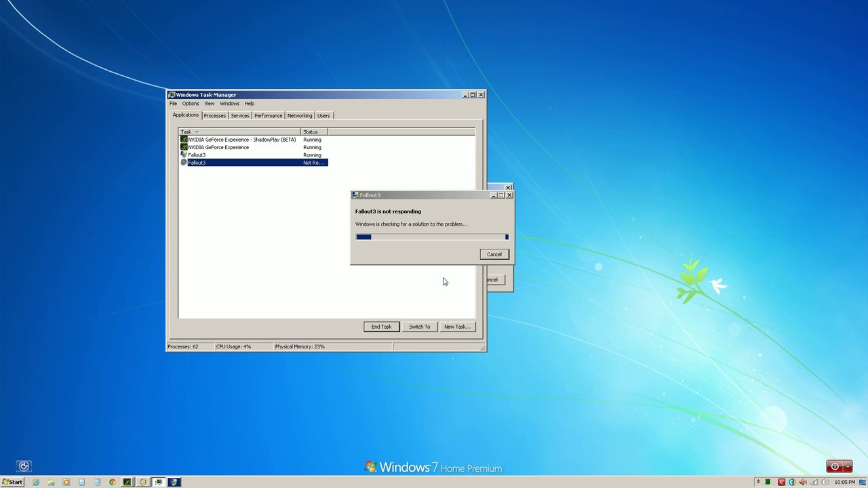Screen dimensions: 868x488
Task: Select the not responding Fallout3 row
Action: coord(254,163)
